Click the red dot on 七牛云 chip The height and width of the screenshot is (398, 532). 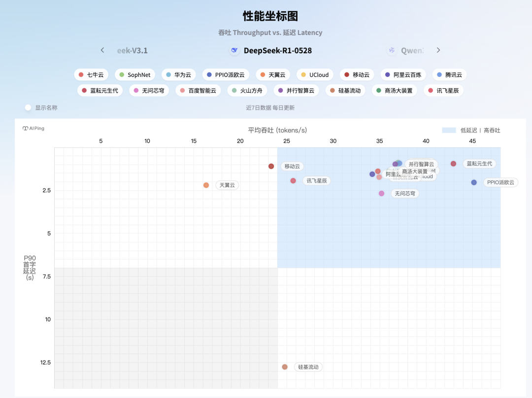pos(82,74)
